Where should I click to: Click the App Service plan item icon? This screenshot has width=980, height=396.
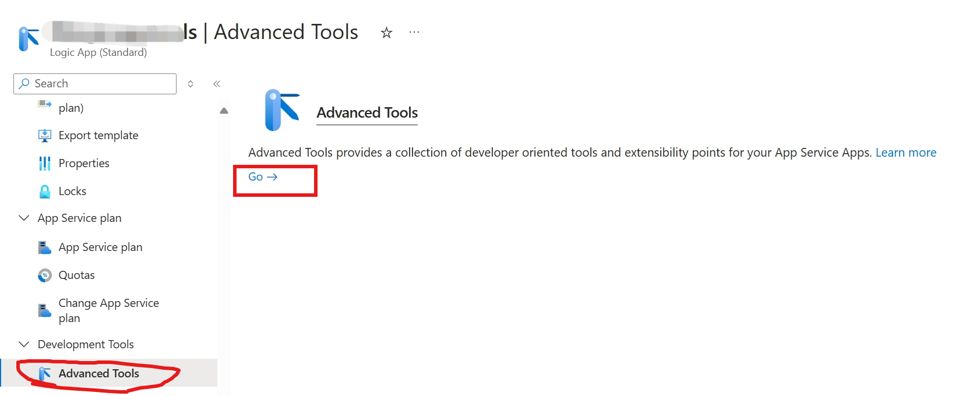pos(44,247)
